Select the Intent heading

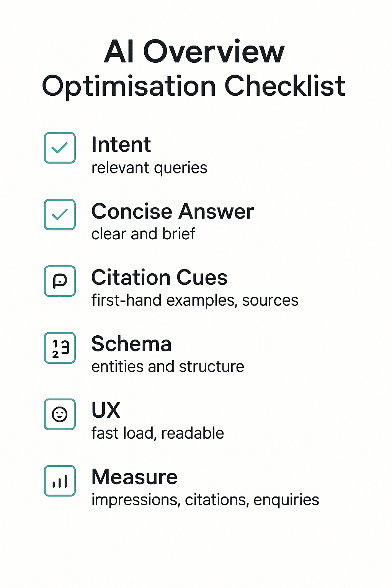121,145
